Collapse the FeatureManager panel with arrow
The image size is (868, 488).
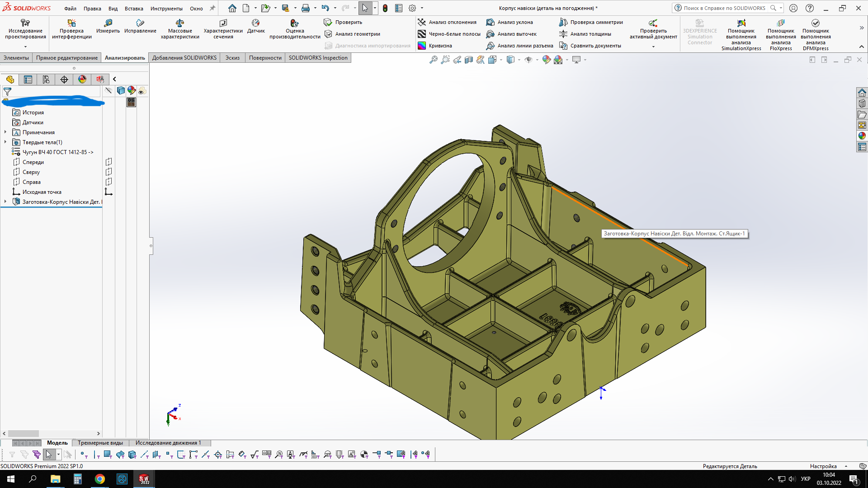(x=114, y=79)
